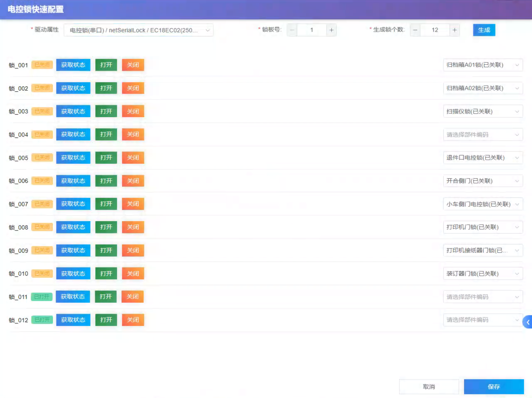The image size is (532, 398).
Task: Open lock 锁_001 with 打开
Action: 106,65
